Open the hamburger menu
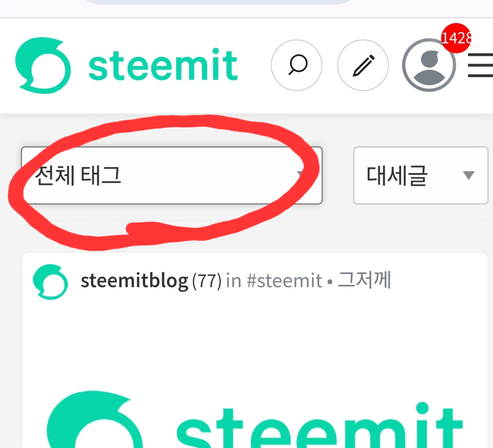The height and width of the screenshot is (448, 493). coord(480,65)
